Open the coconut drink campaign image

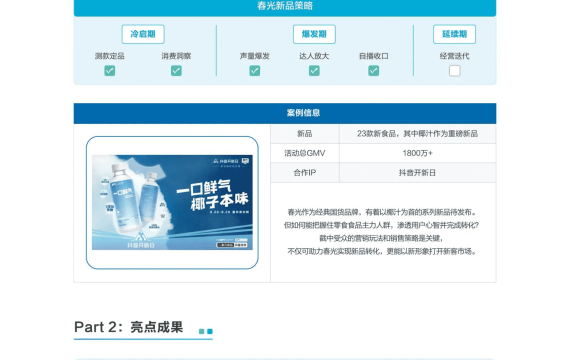point(172,203)
